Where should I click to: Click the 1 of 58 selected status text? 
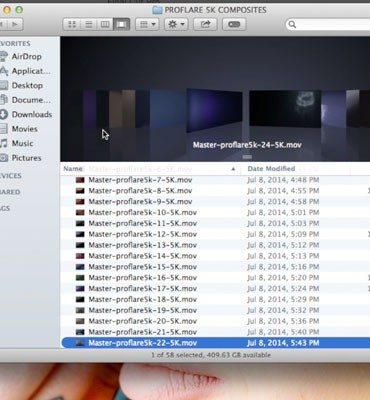pos(211,355)
